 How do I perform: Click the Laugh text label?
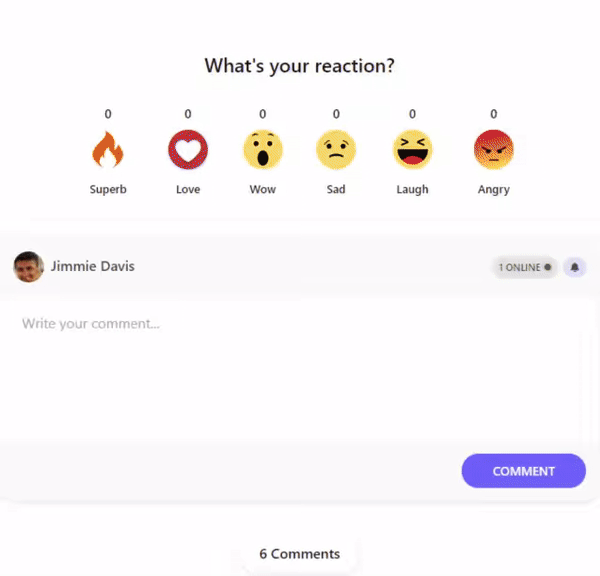(412, 189)
